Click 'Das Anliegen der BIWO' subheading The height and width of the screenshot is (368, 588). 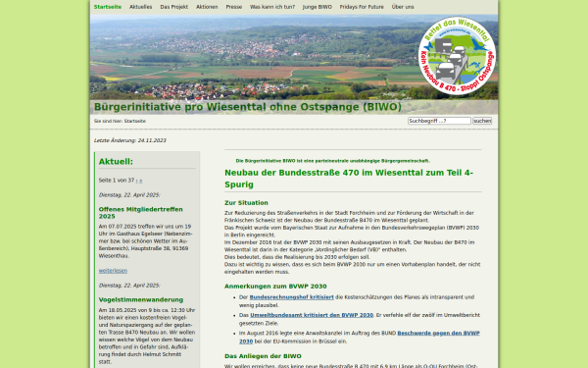(263, 356)
